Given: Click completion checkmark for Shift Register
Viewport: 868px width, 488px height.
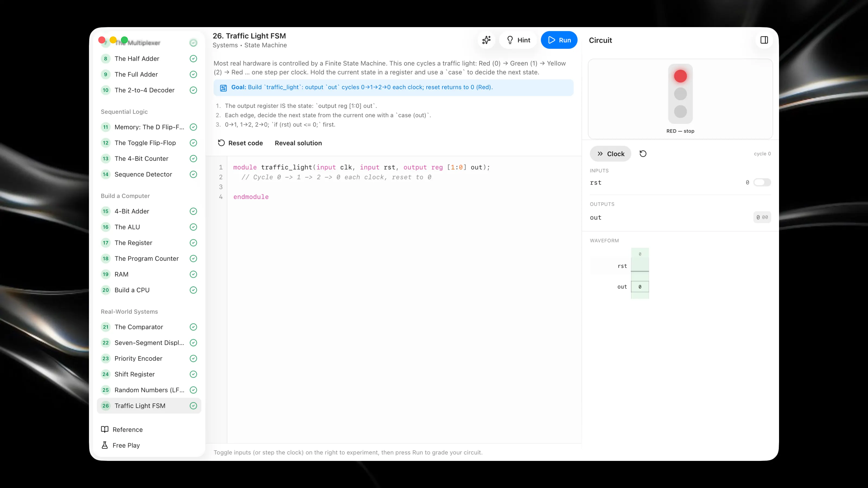Looking at the screenshot, I should [193, 374].
